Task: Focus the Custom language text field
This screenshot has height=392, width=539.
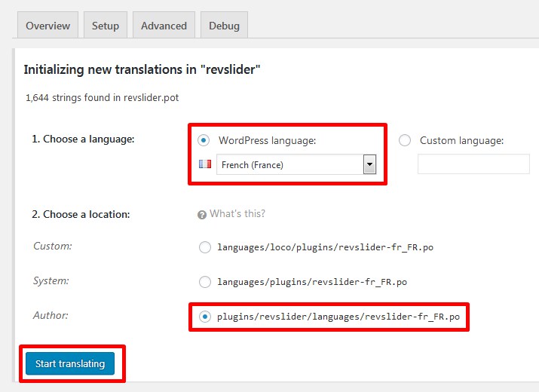Action: pos(473,164)
